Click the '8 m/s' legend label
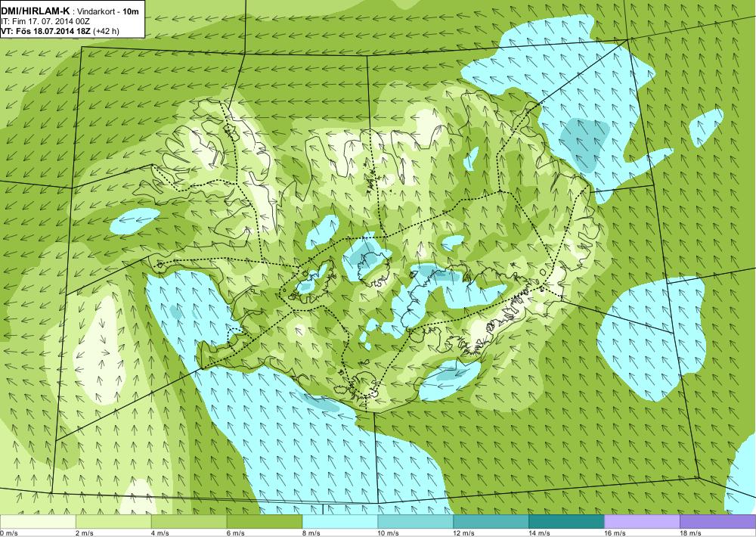 click(x=311, y=533)
